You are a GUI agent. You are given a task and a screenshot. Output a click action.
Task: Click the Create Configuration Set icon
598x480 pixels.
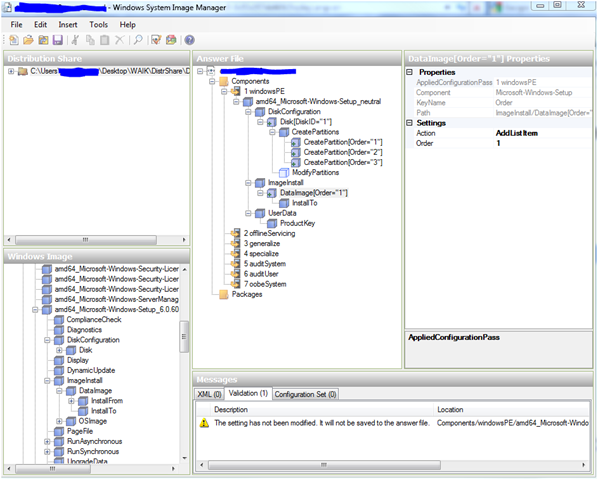pyautogui.click(x=171, y=40)
